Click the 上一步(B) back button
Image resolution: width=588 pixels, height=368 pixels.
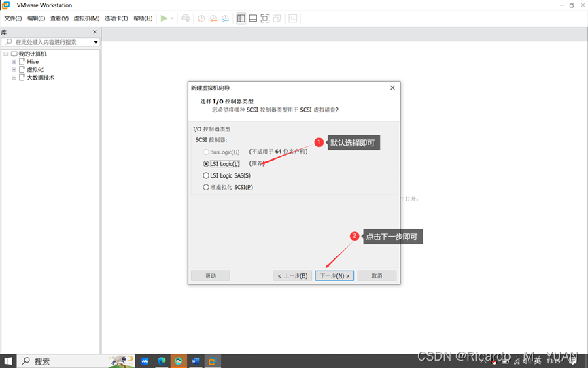(292, 275)
